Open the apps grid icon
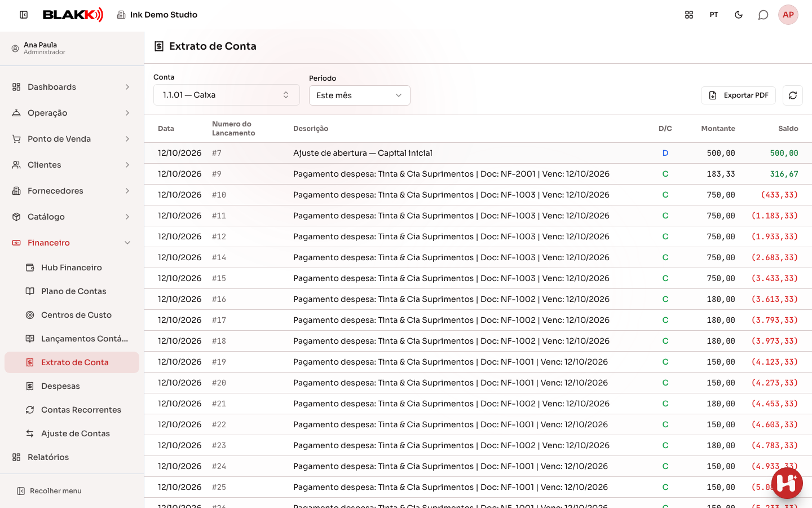Screen dimensions: 812x508 689,15
